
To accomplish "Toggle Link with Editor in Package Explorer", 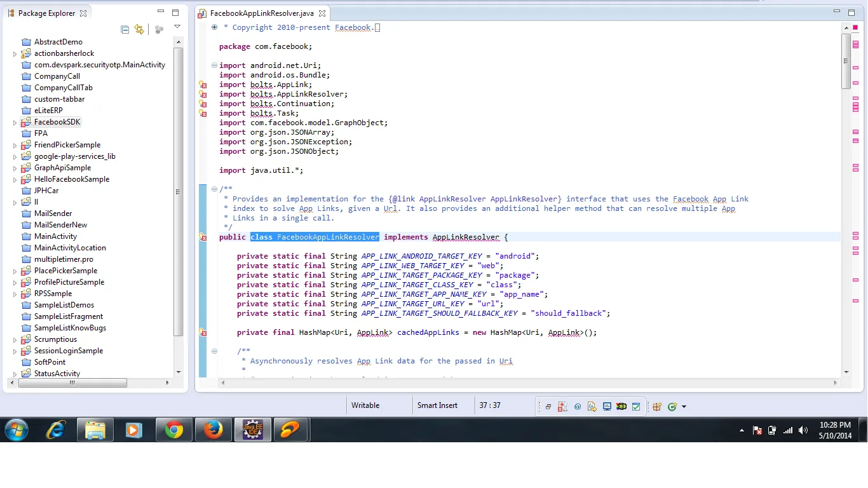I will click(139, 29).
